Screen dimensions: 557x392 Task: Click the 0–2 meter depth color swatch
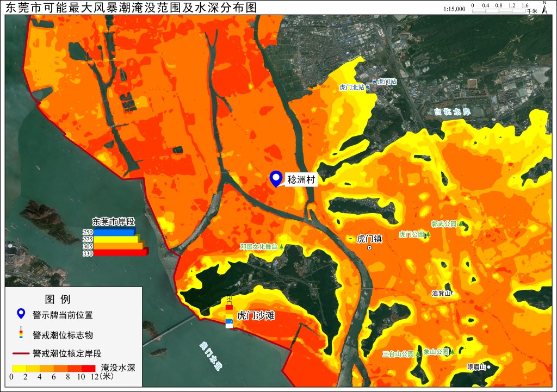pyautogui.click(x=19, y=368)
